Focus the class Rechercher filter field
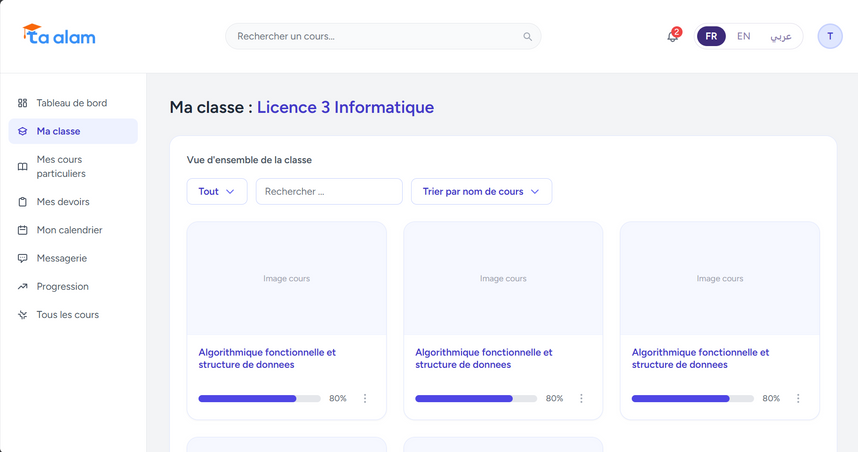Screen dimensions: 858x452 [x=329, y=192]
